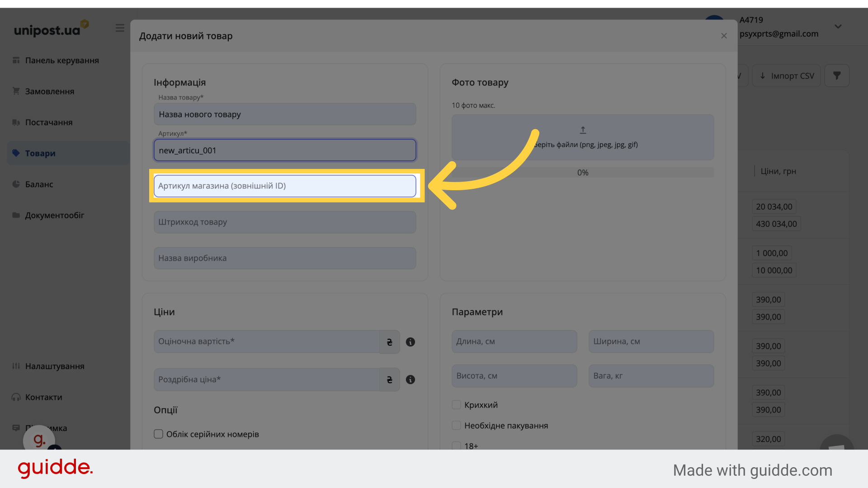868x488 pixels.
Task: Click the upload arrow icon in Фото товару
Action: click(x=583, y=130)
